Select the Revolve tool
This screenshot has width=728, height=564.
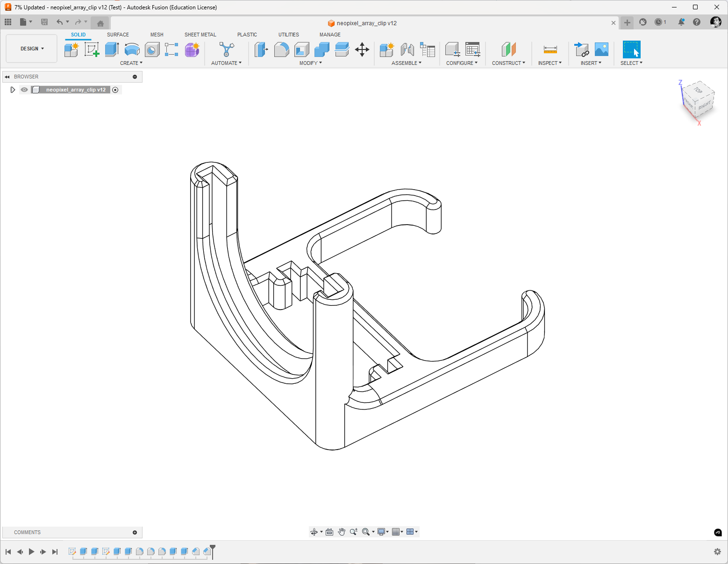pyautogui.click(x=132, y=49)
